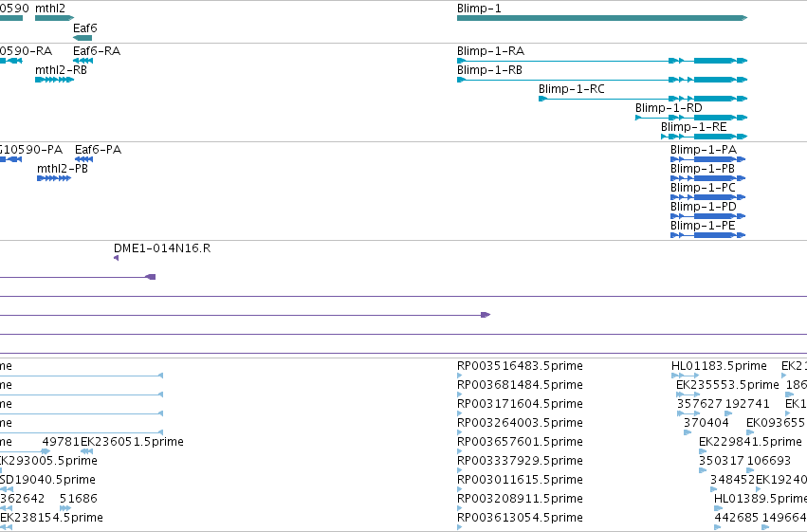Image resolution: width=807 pixels, height=532 pixels.
Task: Select the Blimp-1-RC transcript label
Action: 571,89
